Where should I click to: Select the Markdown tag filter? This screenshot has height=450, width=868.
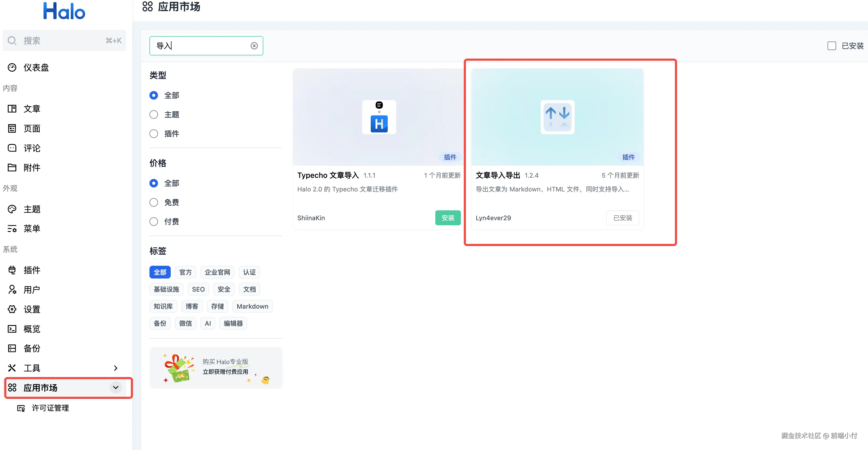pos(252,306)
